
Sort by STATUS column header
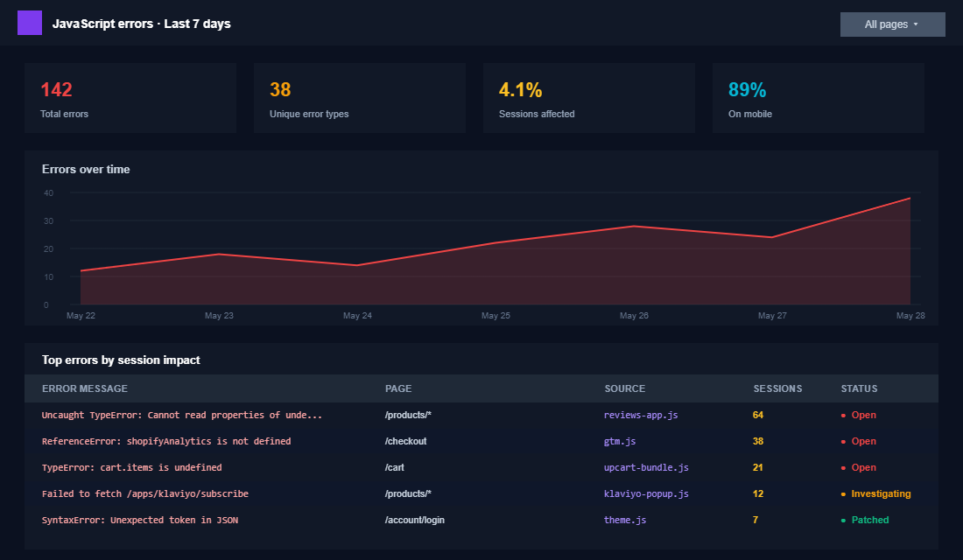pyautogui.click(x=859, y=388)
